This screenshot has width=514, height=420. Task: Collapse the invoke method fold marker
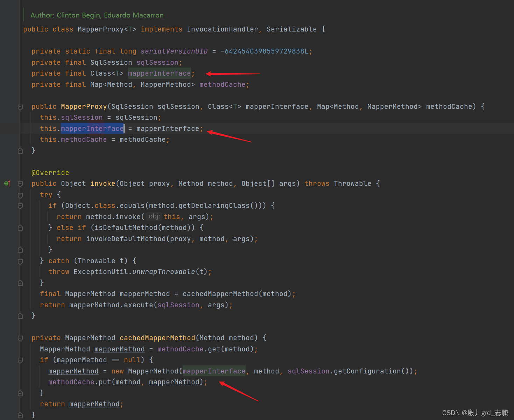tap(20, 184)
